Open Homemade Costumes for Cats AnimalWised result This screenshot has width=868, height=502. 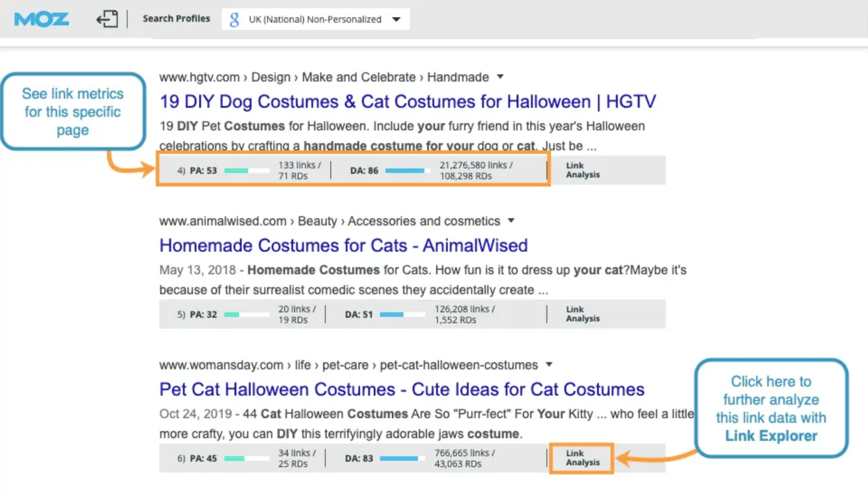pos(343,246)
